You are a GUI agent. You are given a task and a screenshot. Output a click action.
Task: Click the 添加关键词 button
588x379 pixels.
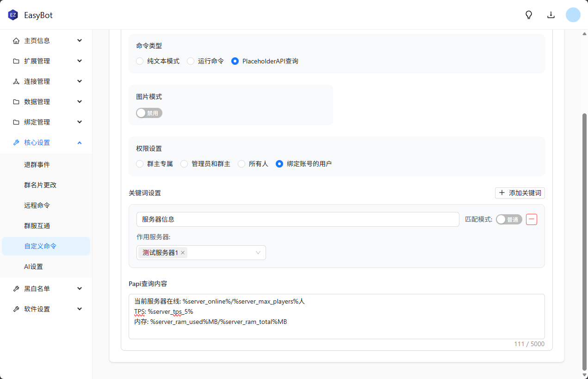[520, 193]
